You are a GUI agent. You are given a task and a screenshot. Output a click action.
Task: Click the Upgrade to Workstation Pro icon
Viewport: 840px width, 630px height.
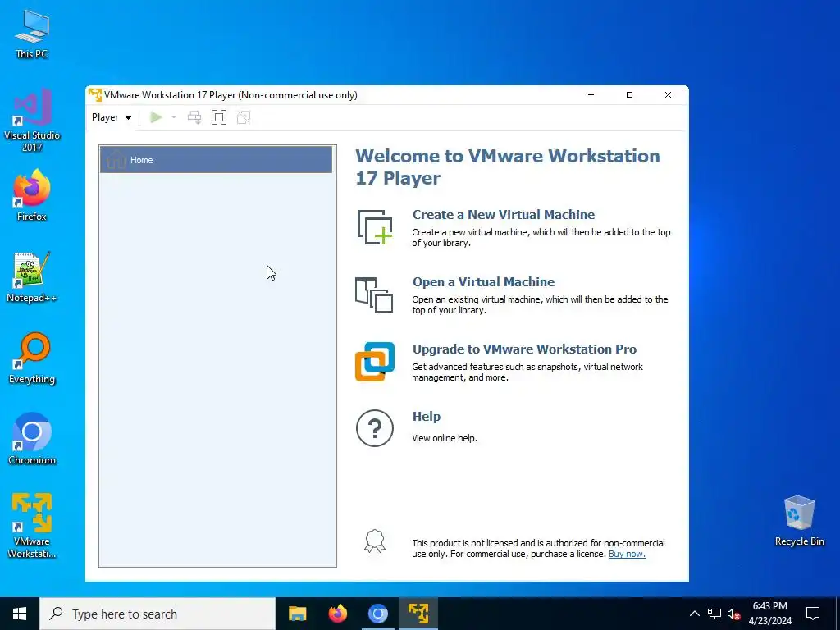coord(375,362)
